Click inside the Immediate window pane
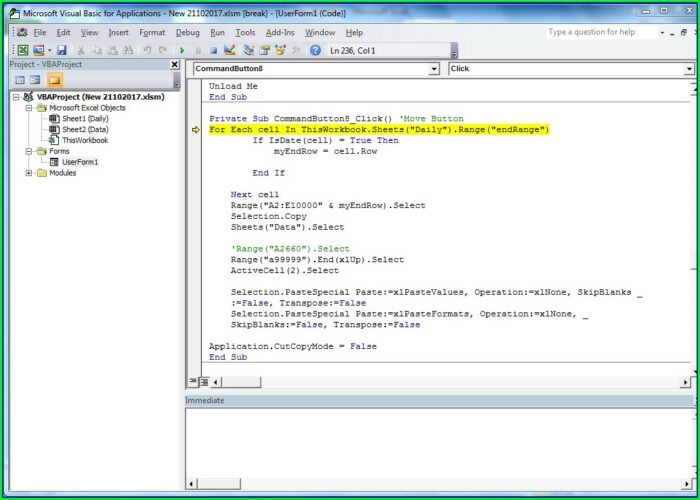700x500 pixels. coord(438,442)
